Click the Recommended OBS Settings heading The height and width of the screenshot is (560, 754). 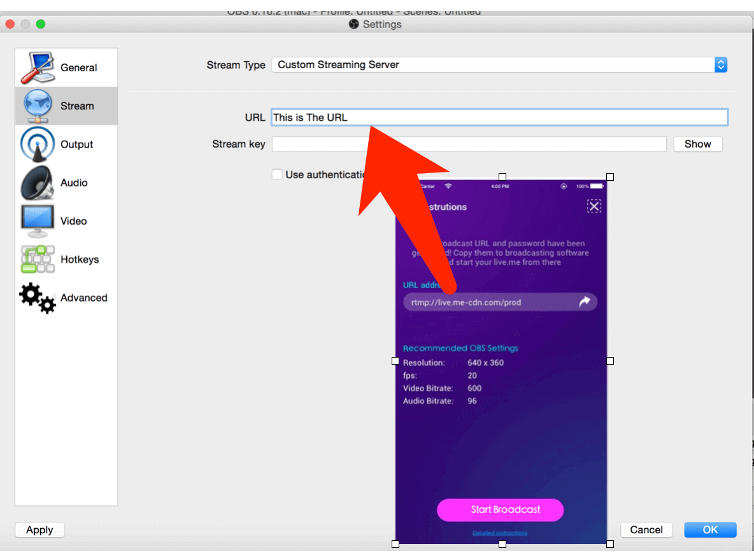460,348
